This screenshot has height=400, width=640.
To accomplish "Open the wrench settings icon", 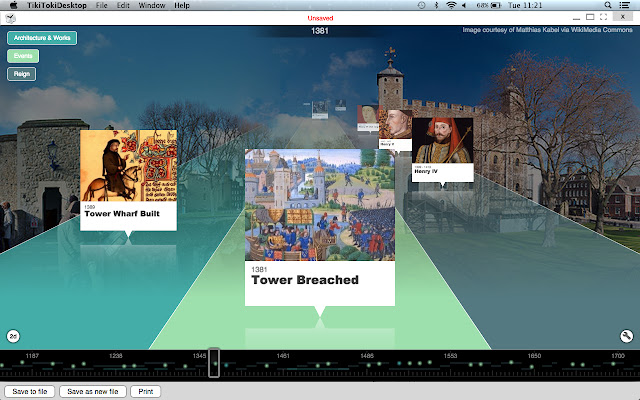I will (x=627, y=336).
